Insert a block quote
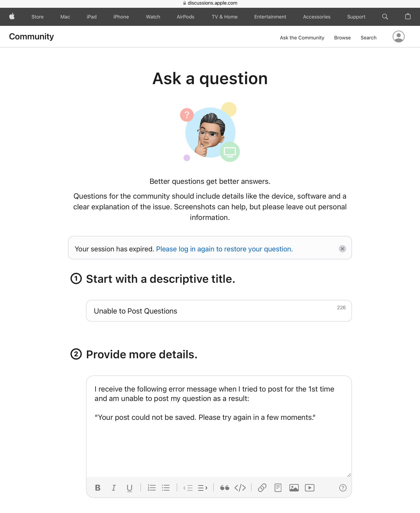420x513 pixels. coord(225,488)
